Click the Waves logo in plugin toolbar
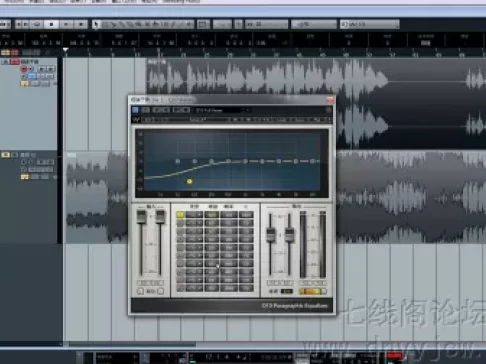The height and width of the screenshot is (364, 486). click(x=136, y=120)
